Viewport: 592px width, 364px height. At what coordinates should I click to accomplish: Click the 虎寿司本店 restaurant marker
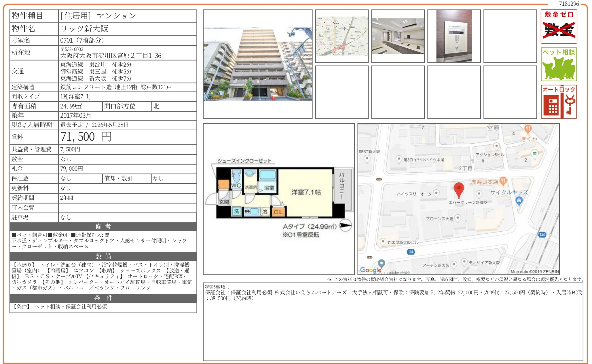pyautogui.click(x=503, y=181)
